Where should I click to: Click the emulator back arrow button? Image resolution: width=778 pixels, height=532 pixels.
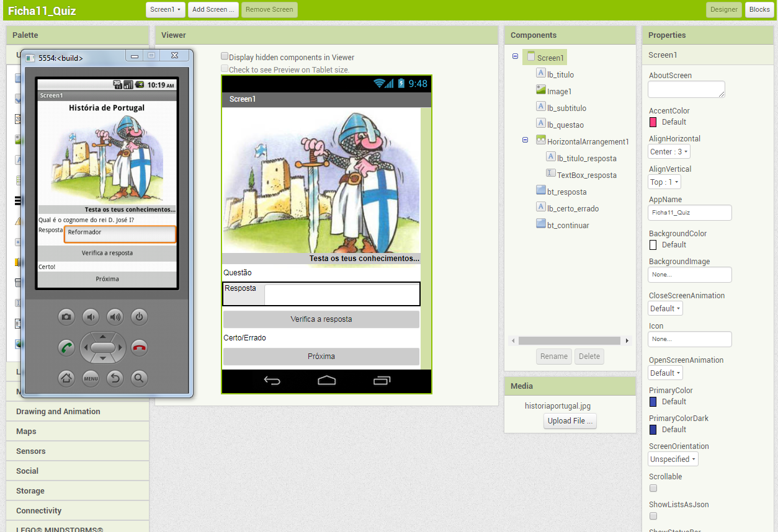115,378
